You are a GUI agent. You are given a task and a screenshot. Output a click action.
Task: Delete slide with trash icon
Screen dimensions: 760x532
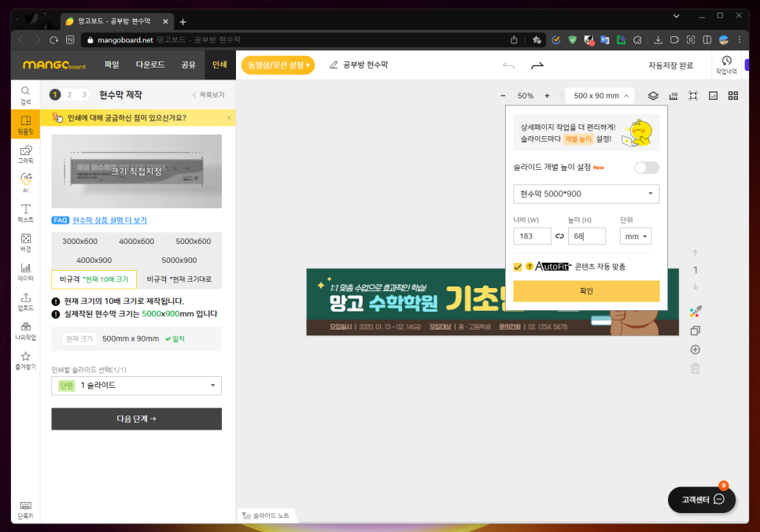point(695,368)
